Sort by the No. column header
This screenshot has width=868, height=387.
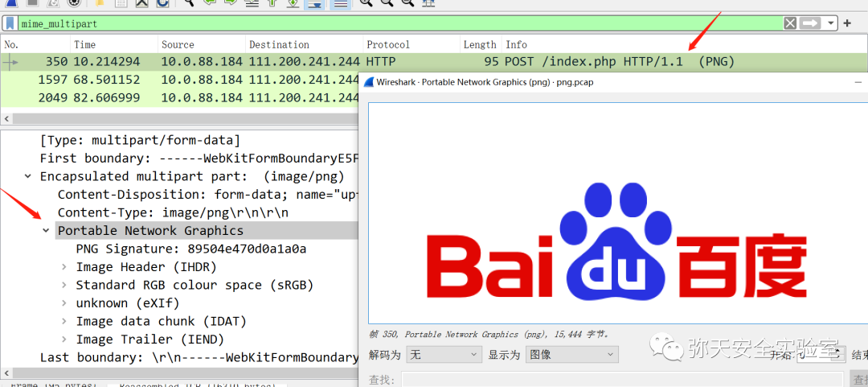pyautogui.click(x=35, y=44)
